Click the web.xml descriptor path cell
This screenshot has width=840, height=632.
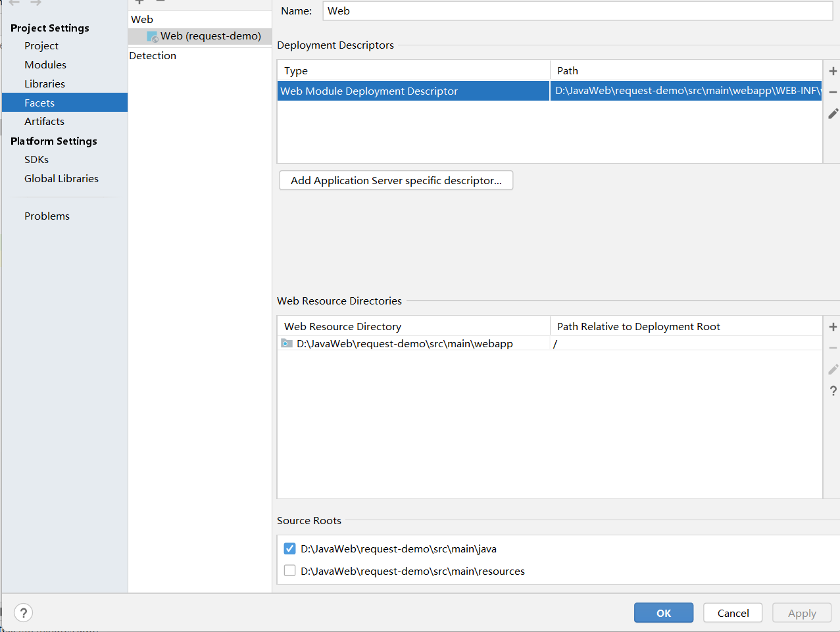point(685,91)
